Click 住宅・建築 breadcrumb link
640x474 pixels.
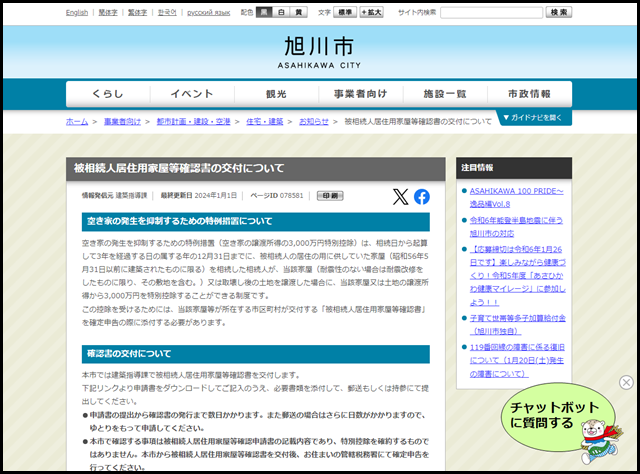pyautogui.click(x=263, y=121)
